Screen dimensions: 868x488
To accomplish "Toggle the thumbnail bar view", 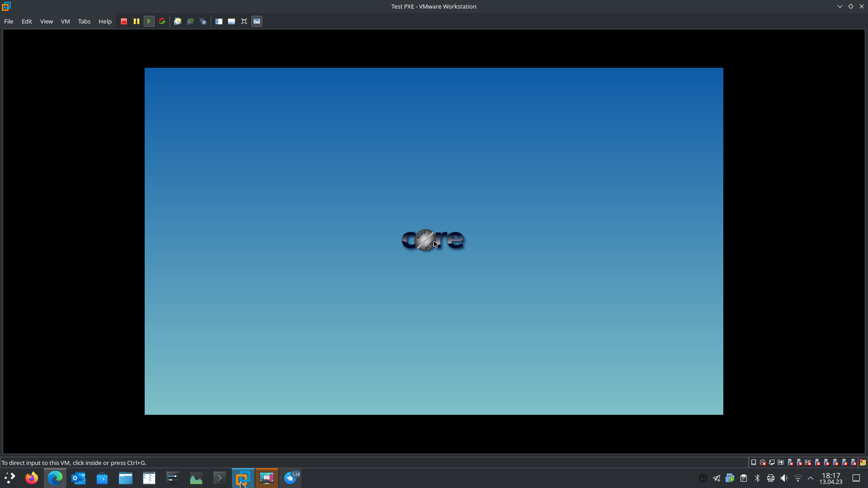I will 231,21.
